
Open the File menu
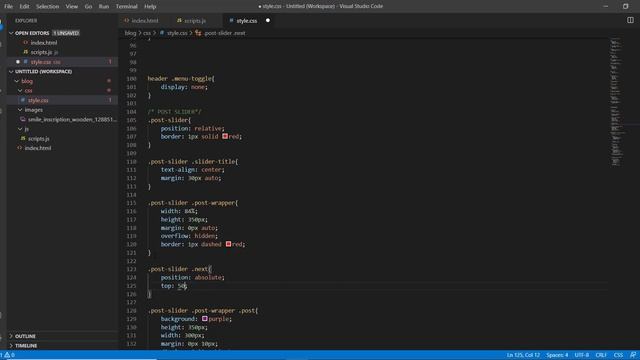pos(8,7)
